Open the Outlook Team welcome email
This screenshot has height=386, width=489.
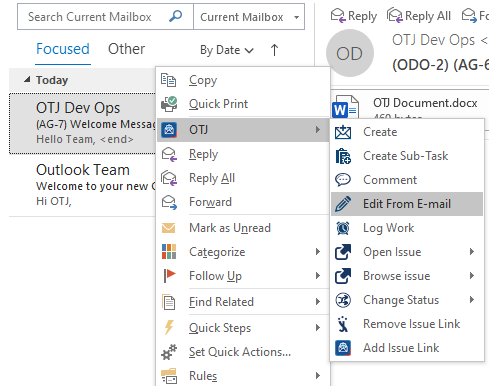click(83, 185)
